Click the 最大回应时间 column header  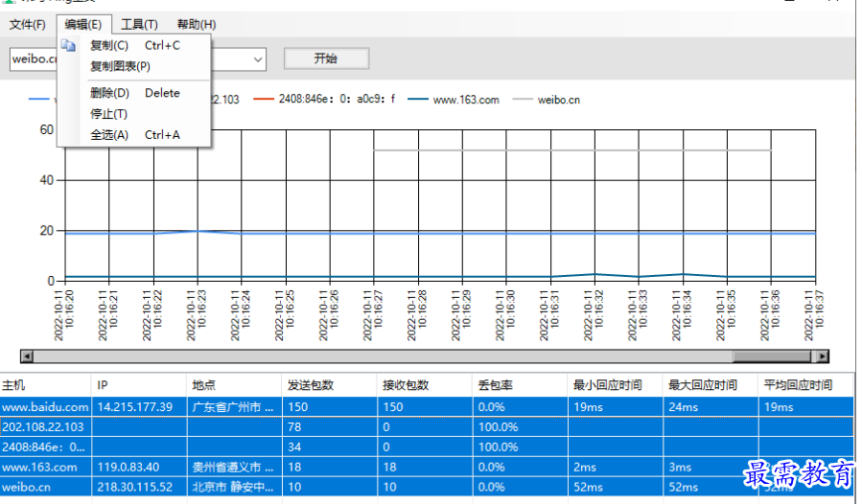click(711, 385)
